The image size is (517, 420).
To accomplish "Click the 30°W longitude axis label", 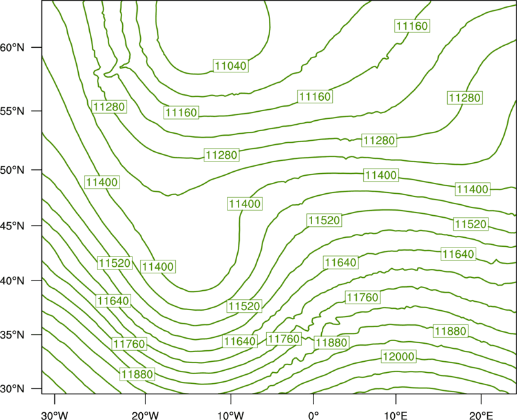I will 55,415.
